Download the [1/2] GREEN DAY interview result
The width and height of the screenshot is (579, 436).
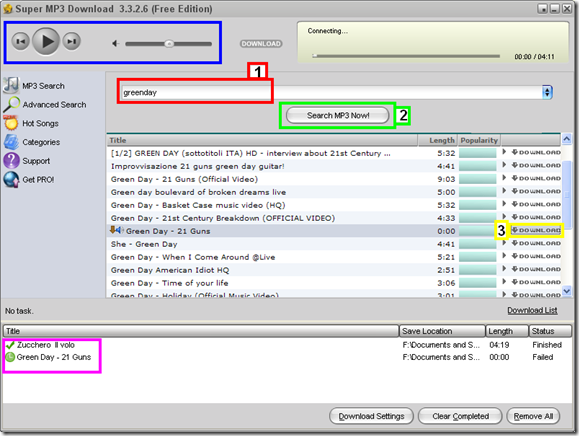point(536,152)
